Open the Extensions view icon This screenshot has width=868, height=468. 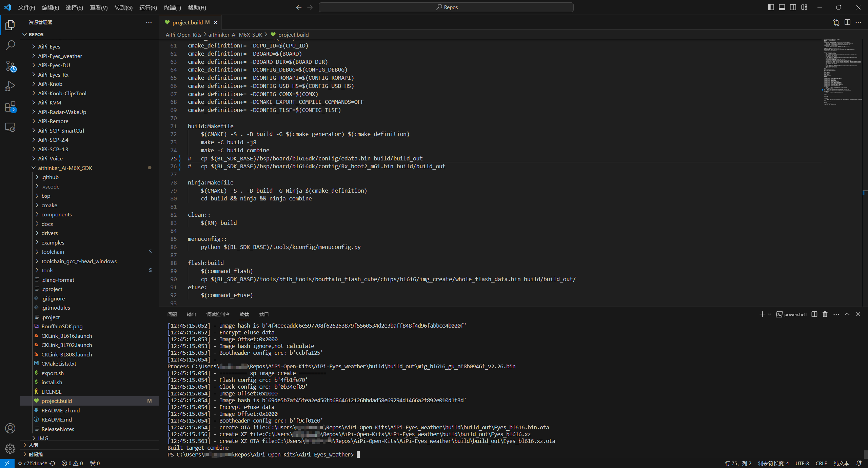pos(10,107)
